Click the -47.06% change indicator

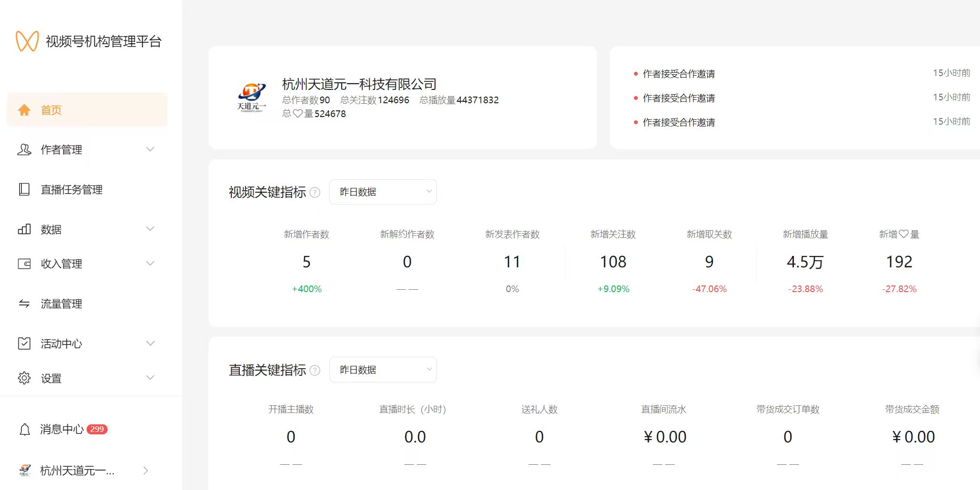point(709,289)
